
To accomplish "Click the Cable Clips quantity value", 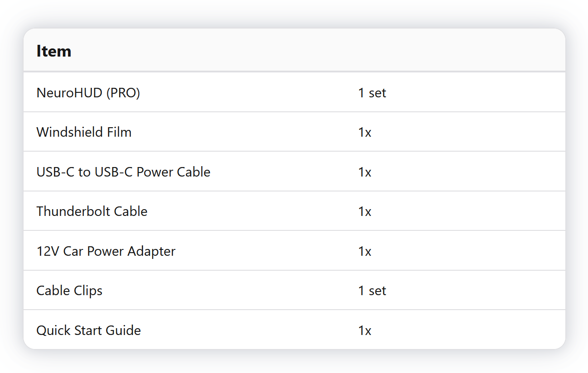I will 372,291.
